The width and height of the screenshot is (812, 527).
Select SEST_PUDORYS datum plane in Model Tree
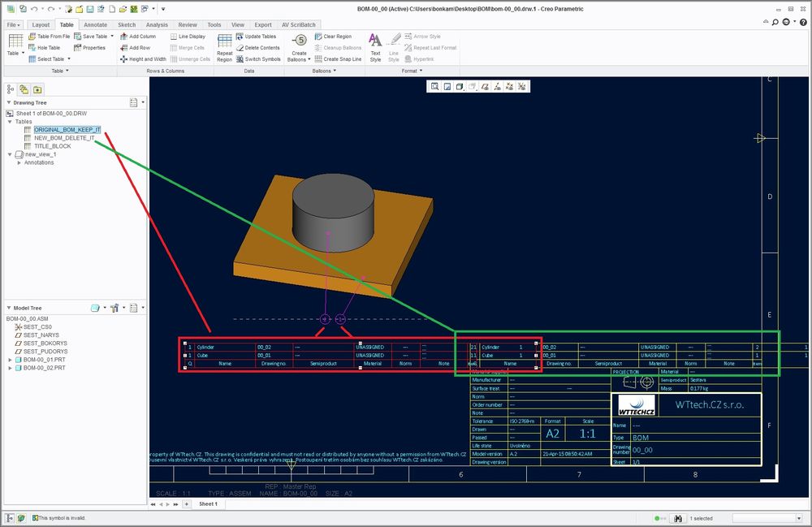point(45,352)
